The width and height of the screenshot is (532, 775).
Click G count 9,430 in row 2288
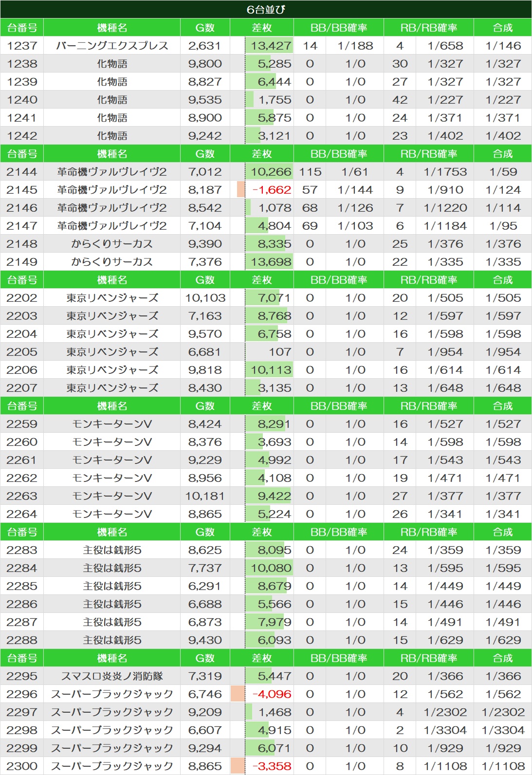(205, 640)
